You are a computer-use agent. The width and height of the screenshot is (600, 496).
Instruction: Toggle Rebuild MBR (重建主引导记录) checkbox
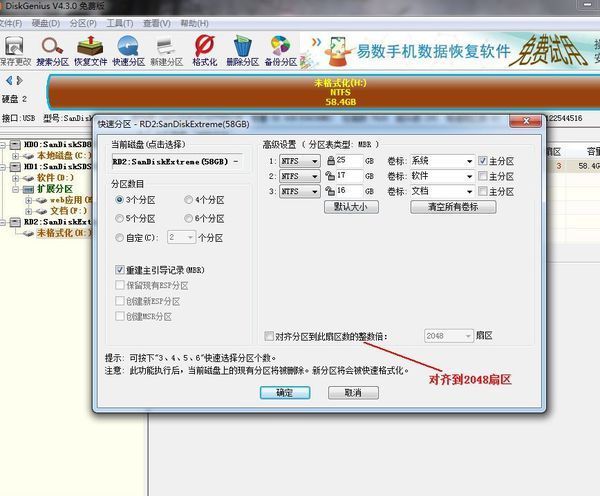pyautogui.click(x=120, y=270)
